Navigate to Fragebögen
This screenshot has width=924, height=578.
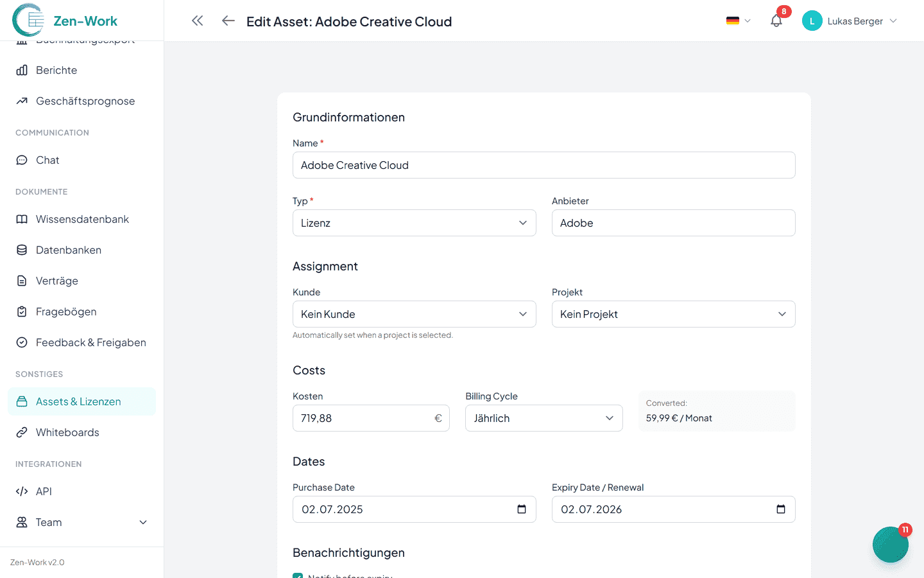pos(81,311)
